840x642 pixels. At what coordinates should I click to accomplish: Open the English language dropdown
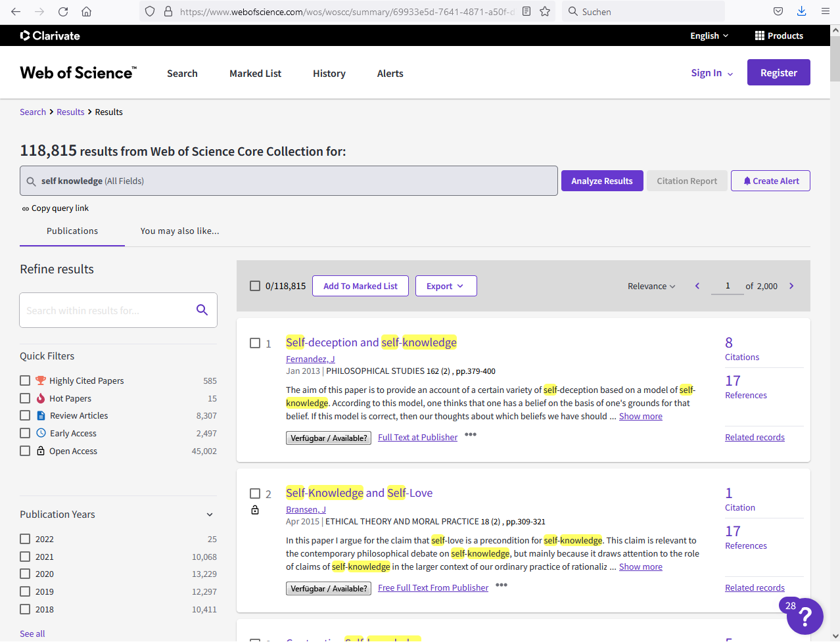[709, 35]
